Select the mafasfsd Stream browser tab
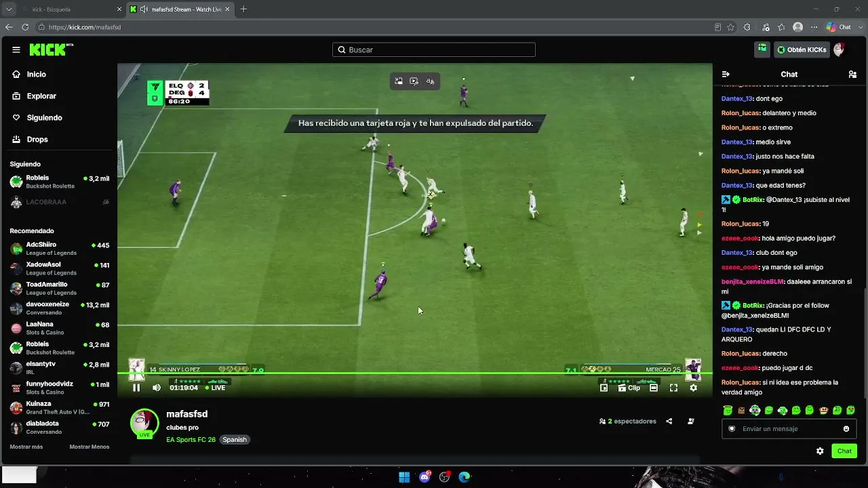 pos(180,9)
